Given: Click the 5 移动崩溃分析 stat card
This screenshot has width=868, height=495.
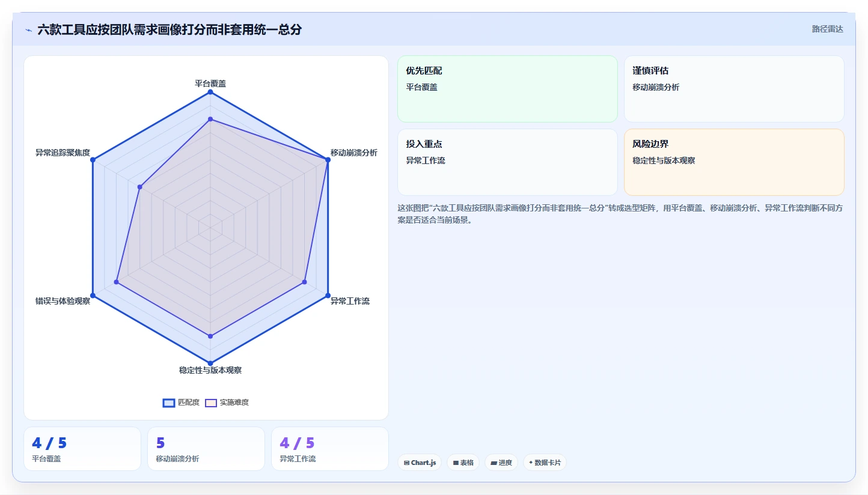Looking at the screenshot, I should 206,449.
